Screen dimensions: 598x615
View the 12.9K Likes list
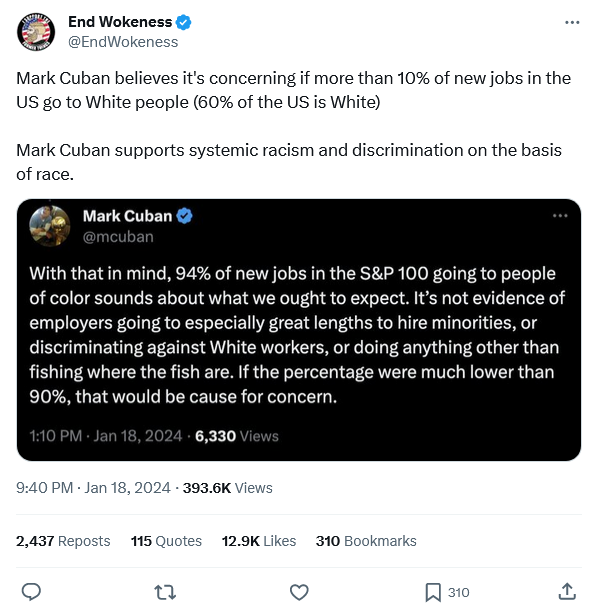click(x=259, y=541)
